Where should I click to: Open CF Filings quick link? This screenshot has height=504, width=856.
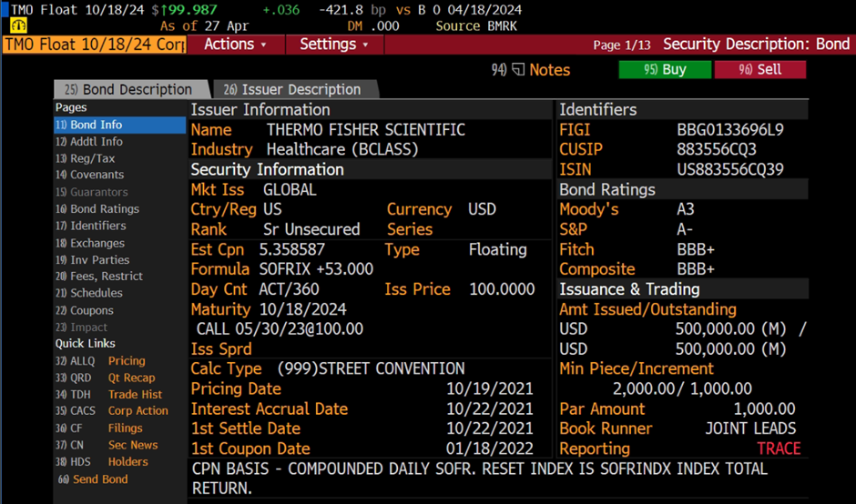pyautogui.click(x=99, y=428)
